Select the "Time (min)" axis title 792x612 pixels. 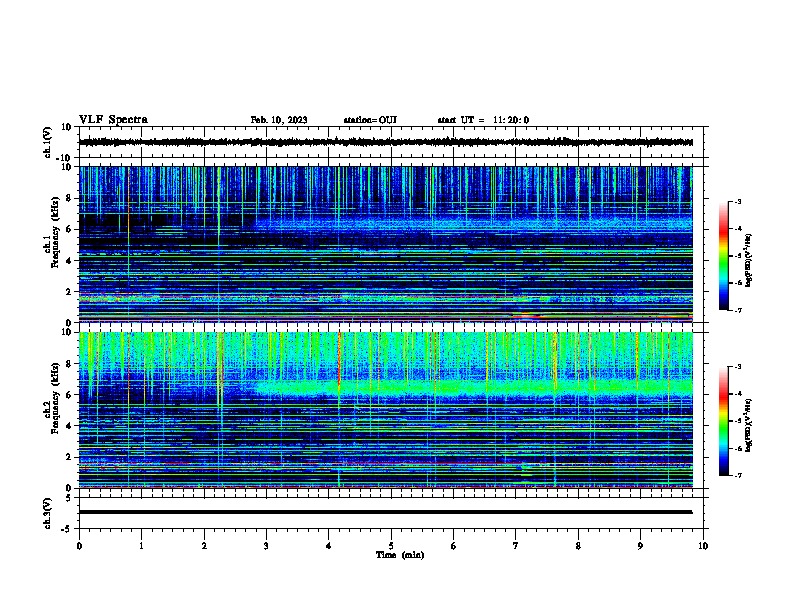[400, 555]
